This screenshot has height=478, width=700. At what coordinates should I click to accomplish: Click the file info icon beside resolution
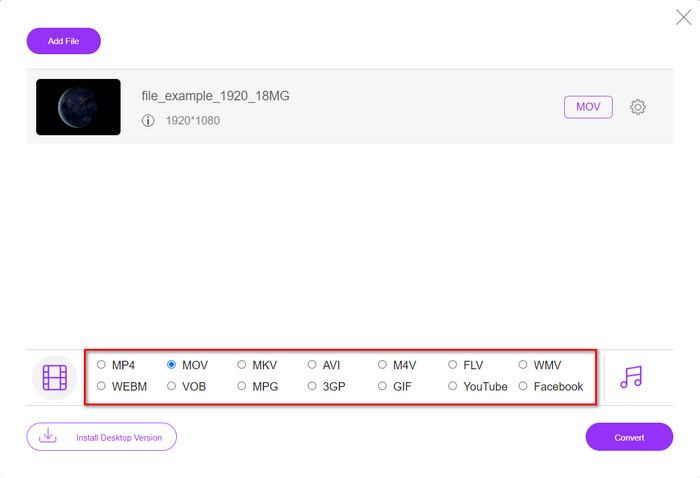coord(148,121)
